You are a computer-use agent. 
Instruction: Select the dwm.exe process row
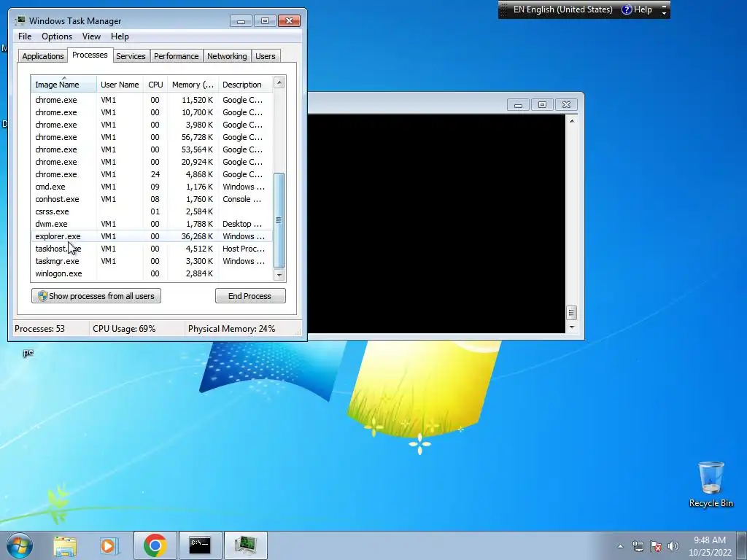(152, 224)
